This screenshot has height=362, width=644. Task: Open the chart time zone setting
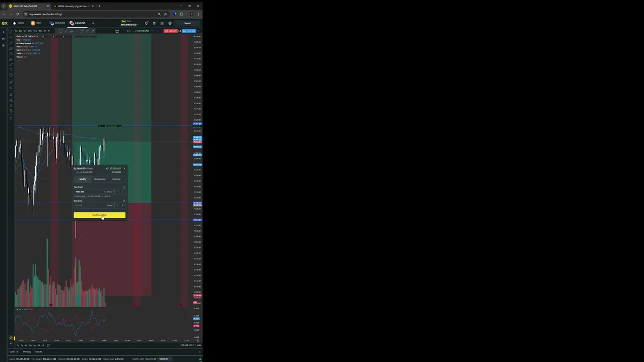coord(187,345)
